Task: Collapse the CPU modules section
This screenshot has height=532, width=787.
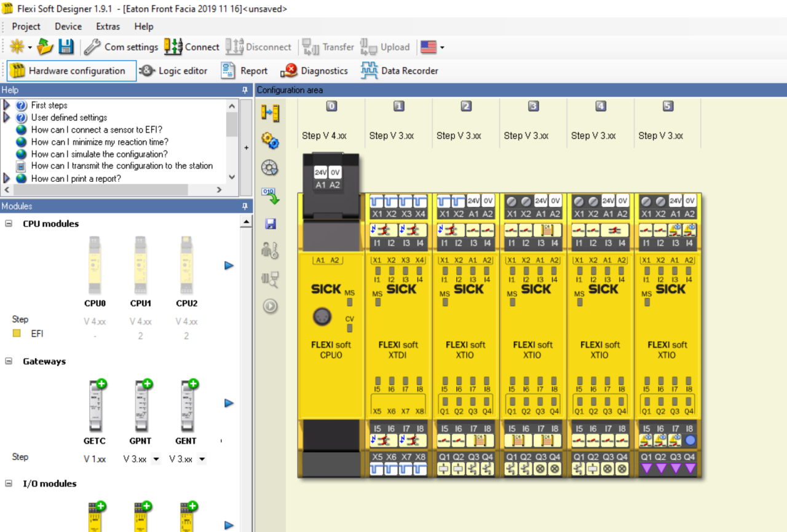Action: (x=9, y=224)
